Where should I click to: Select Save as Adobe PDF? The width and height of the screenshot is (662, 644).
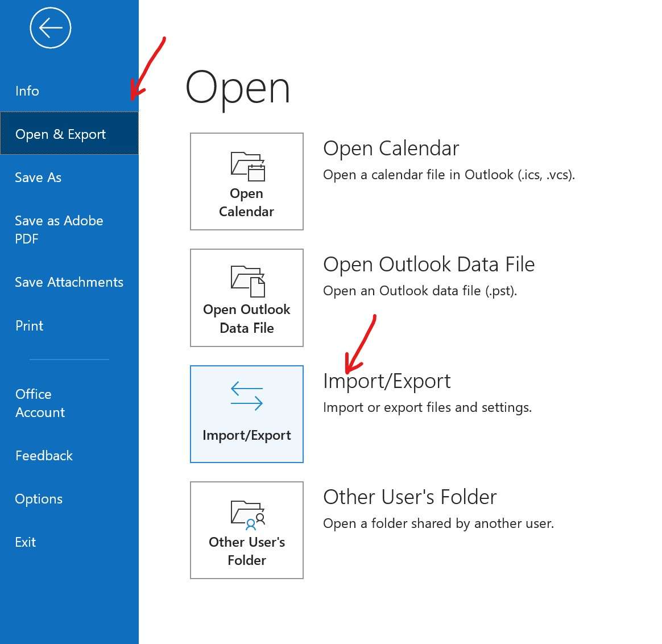click(x=59, y=230)
